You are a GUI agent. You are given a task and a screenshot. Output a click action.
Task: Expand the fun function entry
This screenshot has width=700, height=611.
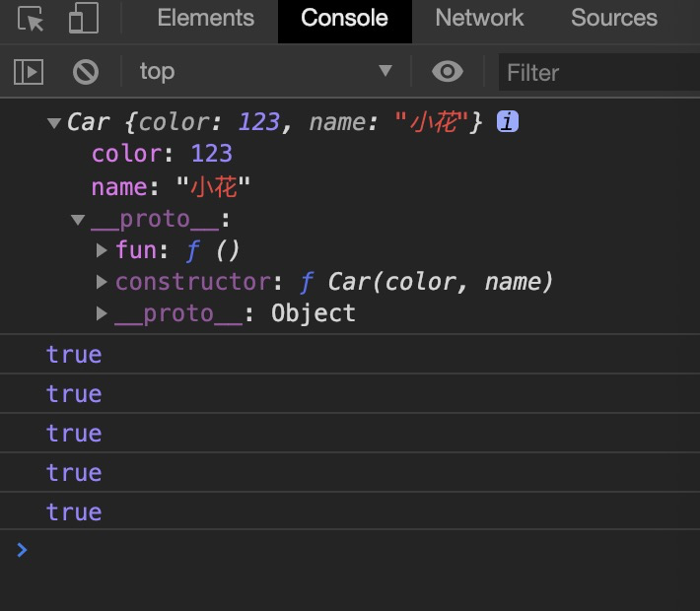[x=103, y=250]
